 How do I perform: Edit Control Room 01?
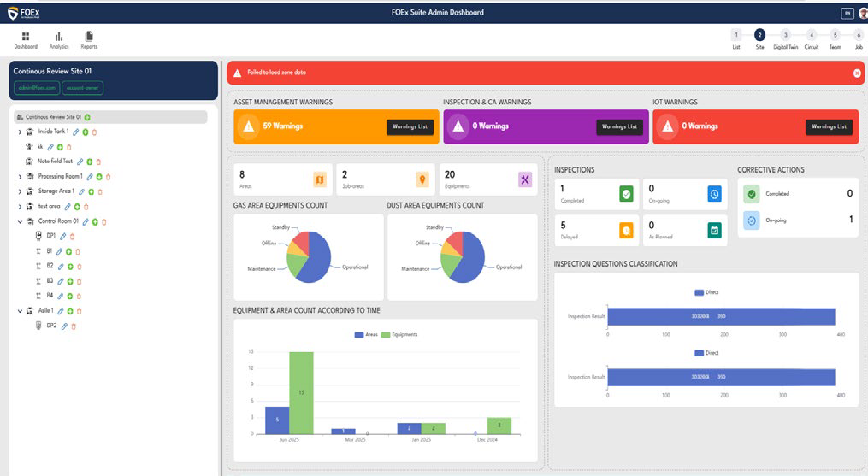coord(86,222)
